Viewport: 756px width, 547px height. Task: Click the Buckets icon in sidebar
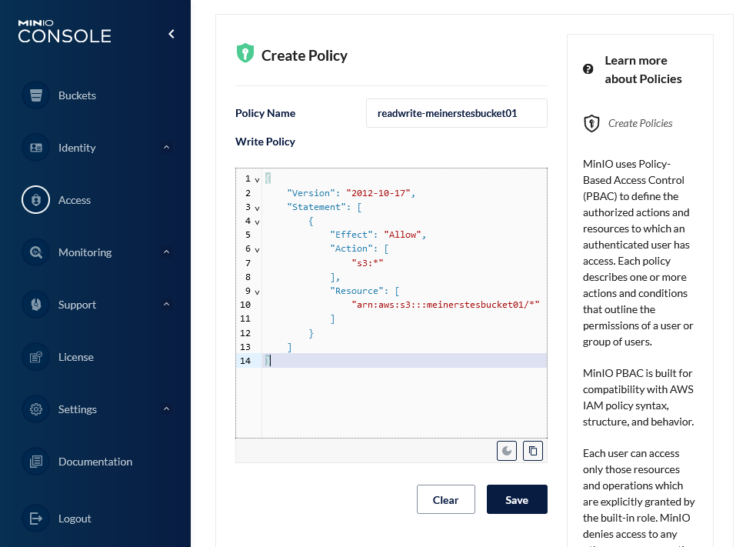point(35,95)
